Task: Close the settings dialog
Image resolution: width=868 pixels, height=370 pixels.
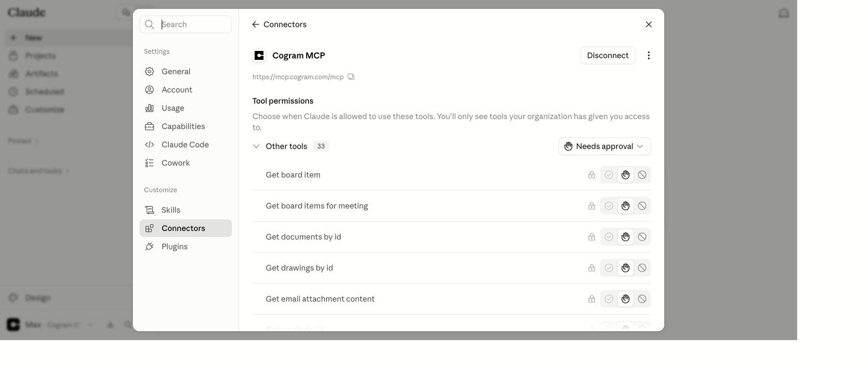Action: point(649,24)
